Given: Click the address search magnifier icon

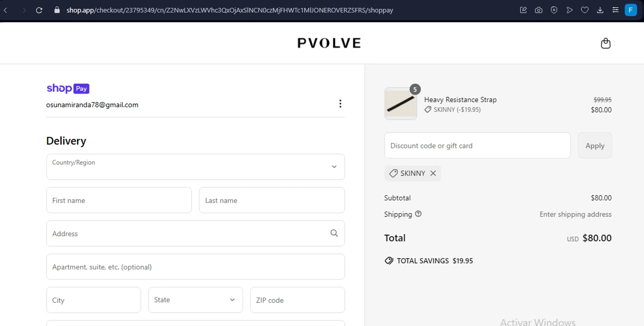Looking at the screenshot, I should pos(334,233).
